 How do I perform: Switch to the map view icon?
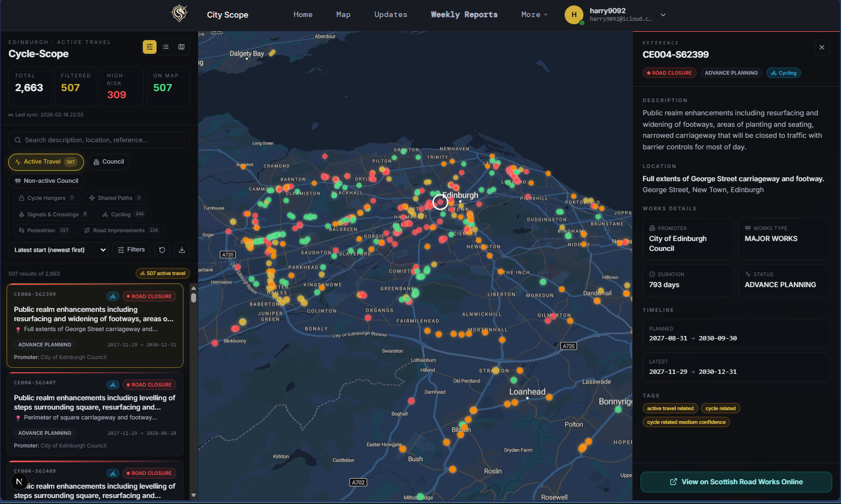(181, 47)
